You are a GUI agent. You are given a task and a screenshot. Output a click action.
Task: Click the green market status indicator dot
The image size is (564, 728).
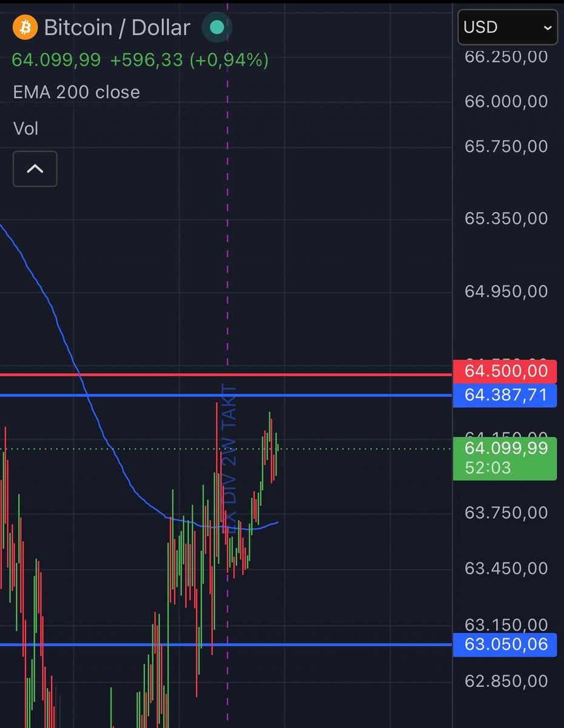click(216, 27)
